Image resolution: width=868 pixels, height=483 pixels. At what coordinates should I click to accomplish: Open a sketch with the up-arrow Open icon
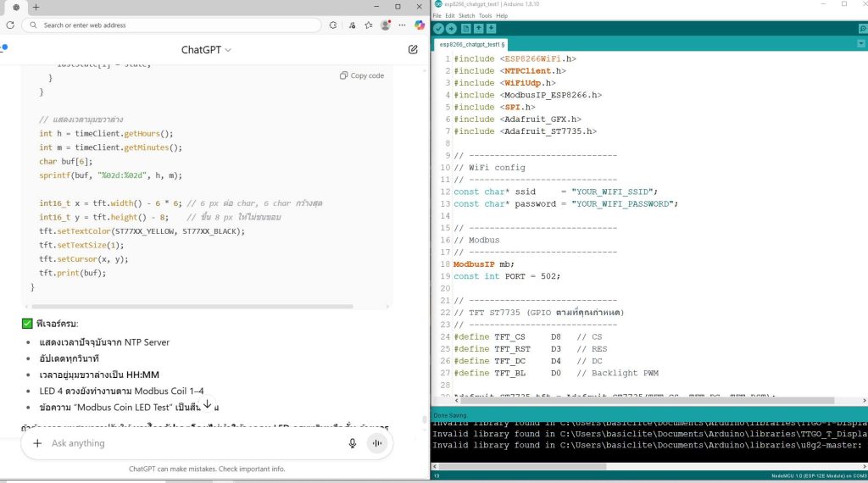point(478,29)
